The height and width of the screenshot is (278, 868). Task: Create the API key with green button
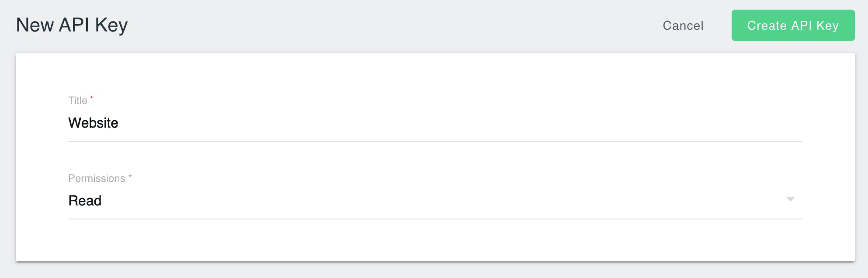coord(793,25)
